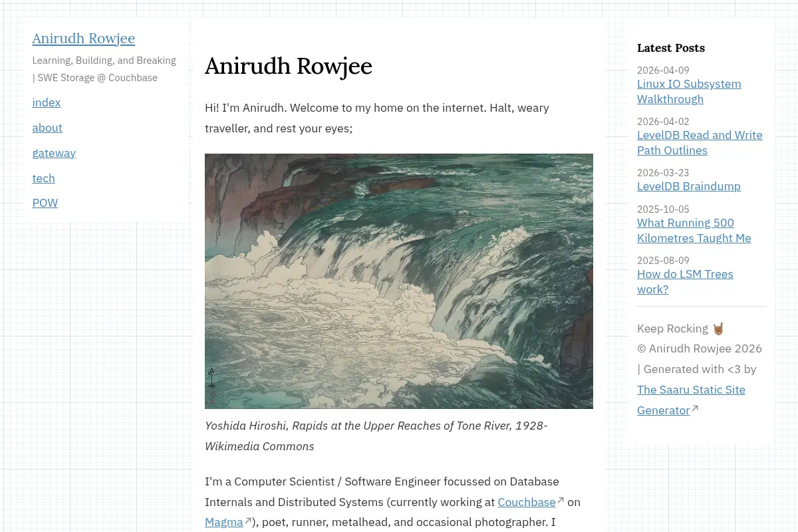Open the Linux IO Subsystem Walkthrough post
Image resolution: width=798 pixels, height=532 pixels.
click(689, 92)
